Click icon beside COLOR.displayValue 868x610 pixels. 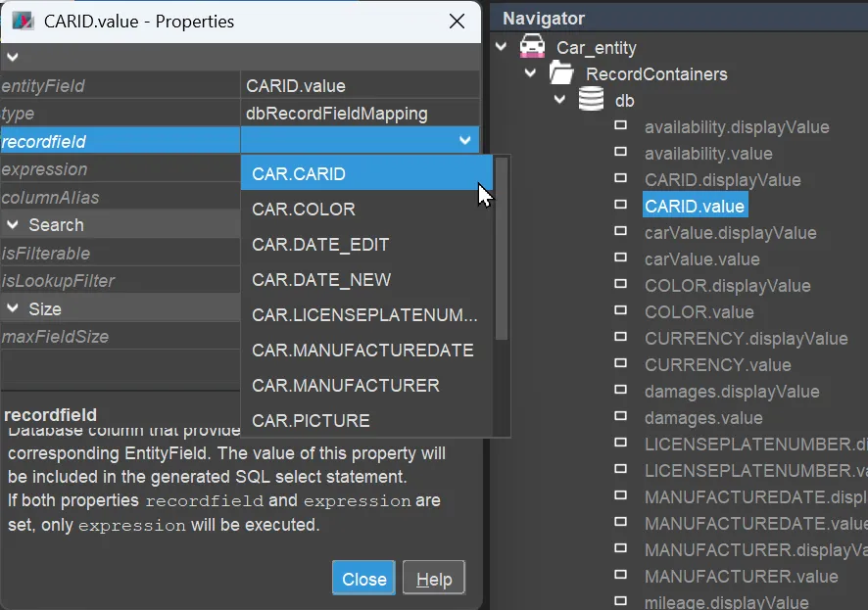(x=620, y=284)
